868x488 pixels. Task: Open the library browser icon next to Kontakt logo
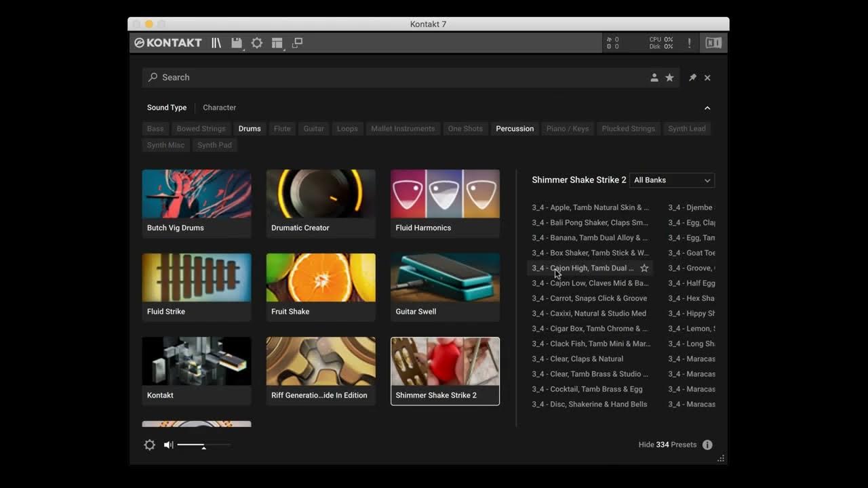[216, 43]
